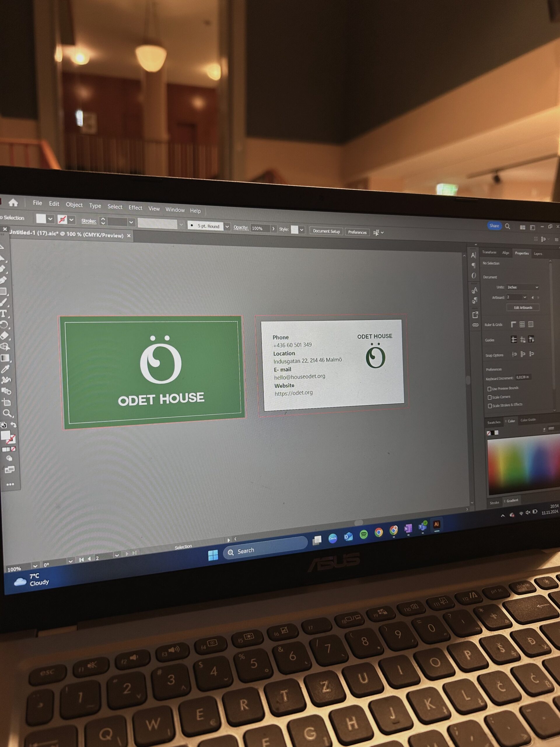Screen dimensions: 560x747
Task: Select the Eyedropper tool
Action: coord(5,369)
